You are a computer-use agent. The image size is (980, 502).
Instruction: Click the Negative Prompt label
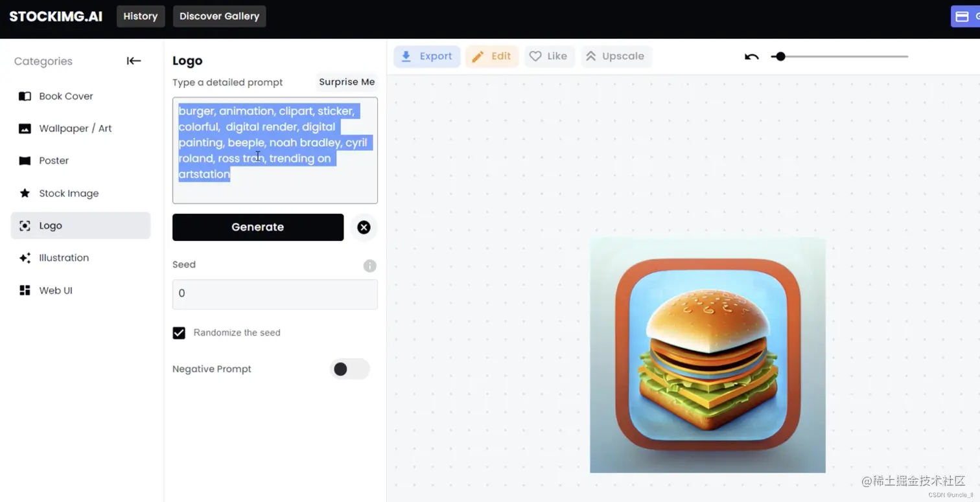(212, 369)
